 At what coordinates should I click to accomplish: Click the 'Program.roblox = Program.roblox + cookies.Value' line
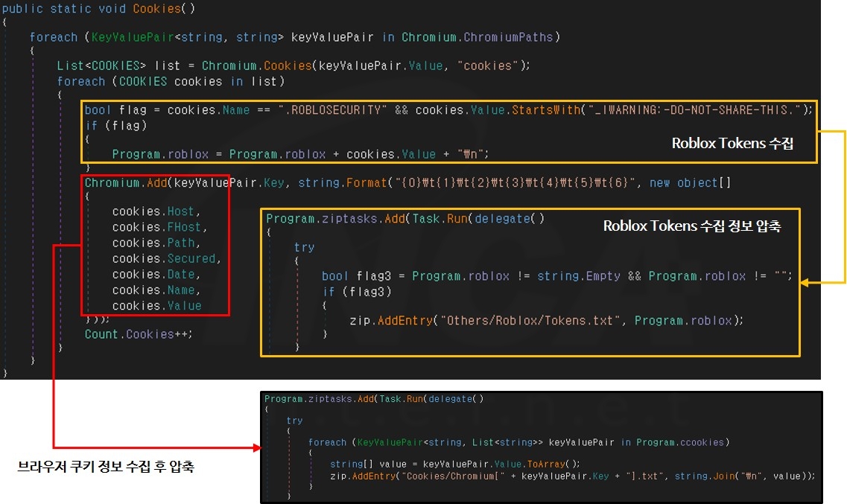point(300,154)
